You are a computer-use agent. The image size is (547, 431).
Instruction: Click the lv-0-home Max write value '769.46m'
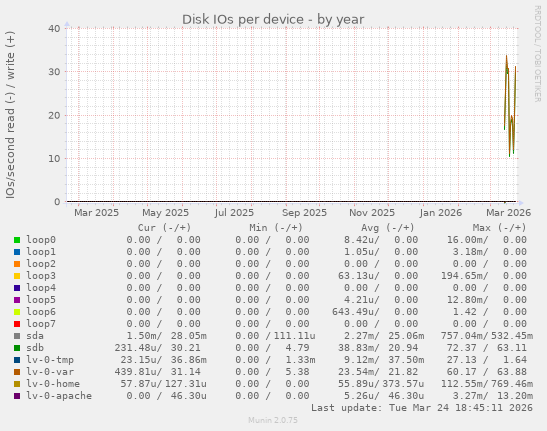pyautogui.click(x=512, y=384)
